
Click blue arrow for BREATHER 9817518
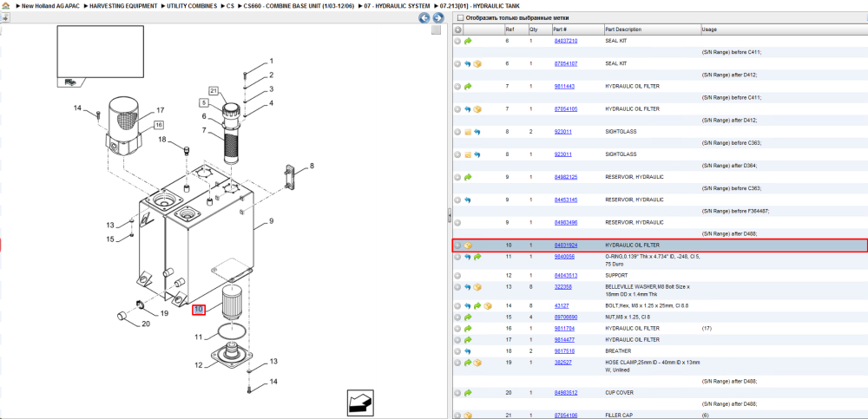coord(468,351)
